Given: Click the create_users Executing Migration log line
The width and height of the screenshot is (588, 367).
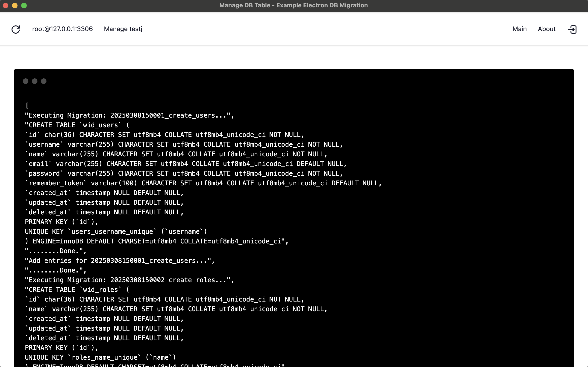Looking at the screenshot, I should [x=129, y=115].
